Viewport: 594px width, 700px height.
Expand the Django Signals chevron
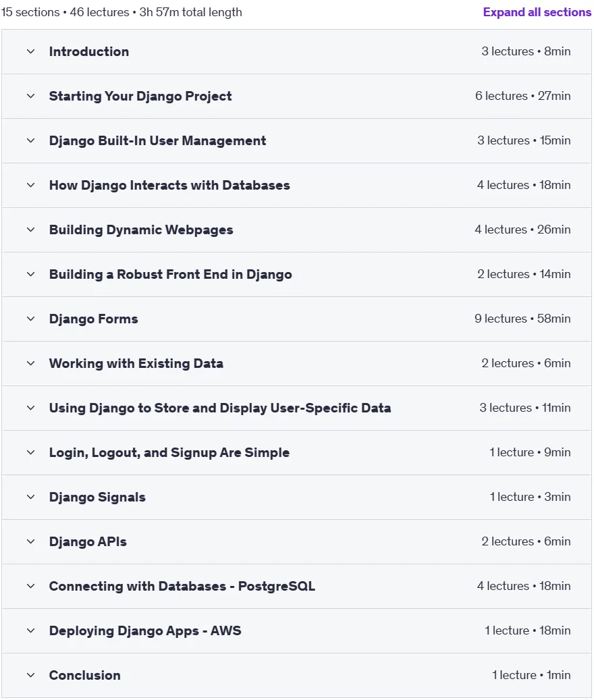tap(31, 497)
